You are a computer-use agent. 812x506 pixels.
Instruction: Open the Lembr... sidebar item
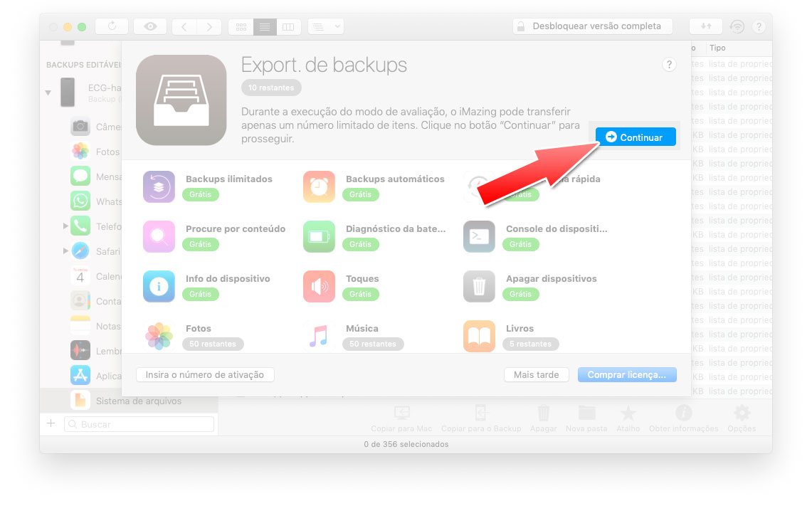96,351
